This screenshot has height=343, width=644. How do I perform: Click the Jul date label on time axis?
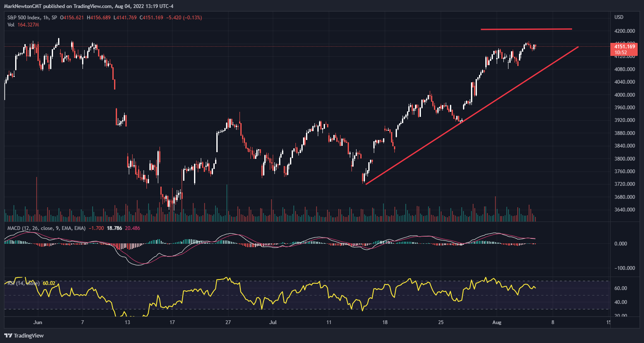click(273, 322)
